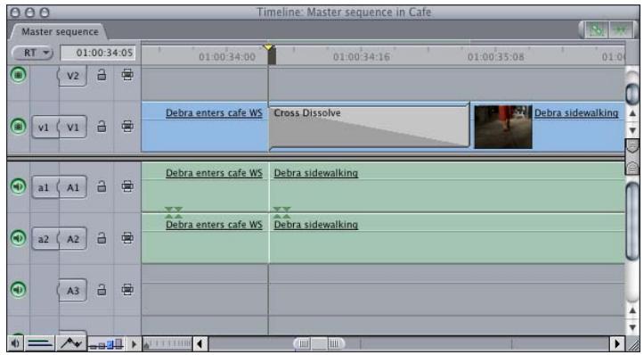Click video tracks scroll down arrow
644x355 pixels.
click(632, 130)
